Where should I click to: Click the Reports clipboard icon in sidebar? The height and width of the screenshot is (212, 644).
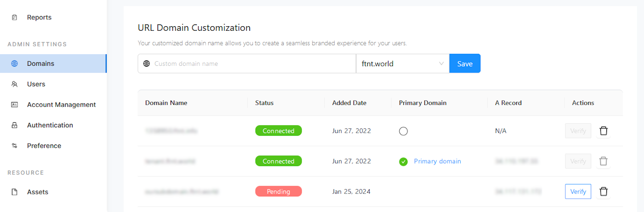[14, 17]
